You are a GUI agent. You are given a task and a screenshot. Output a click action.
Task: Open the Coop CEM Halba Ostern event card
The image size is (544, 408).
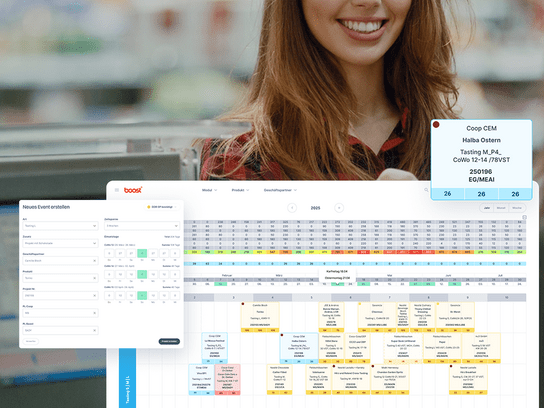click(299, 348)
